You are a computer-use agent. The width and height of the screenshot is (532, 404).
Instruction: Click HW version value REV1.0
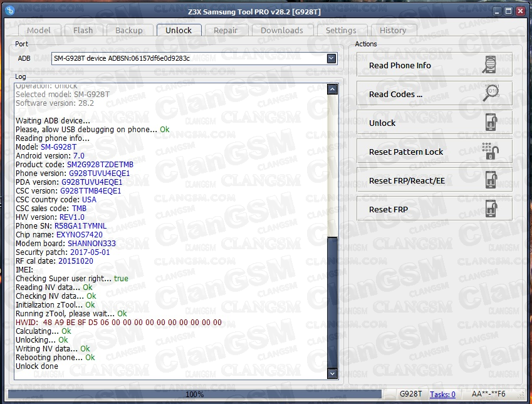(72, 217)
